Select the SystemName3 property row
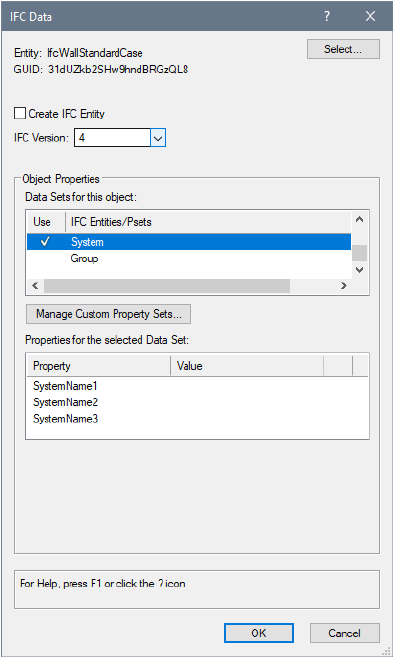The width and height of the screenshot is (395, 659). [197, 419]
